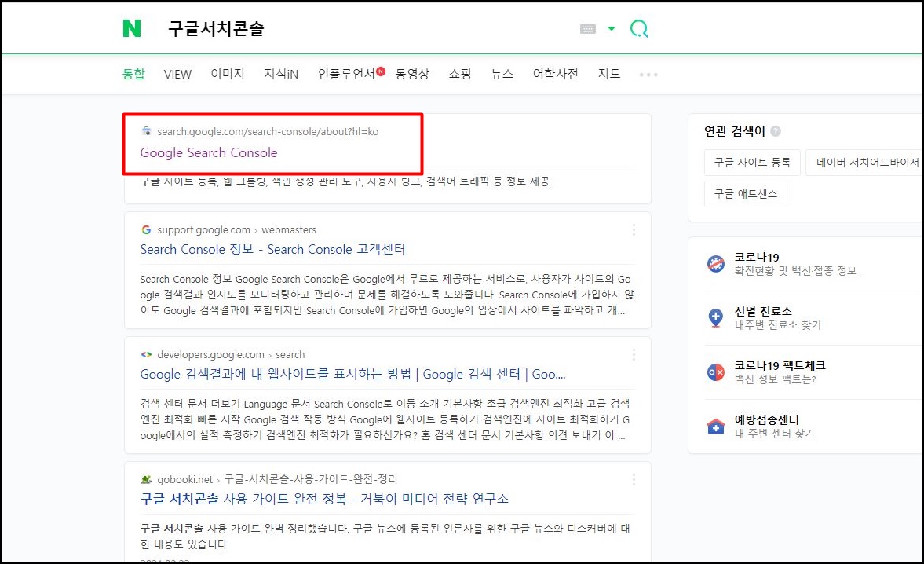Viewport: 924px width, 564px height.
Task: Click the 코로나19 virus icon
Action: click(716, 263)
